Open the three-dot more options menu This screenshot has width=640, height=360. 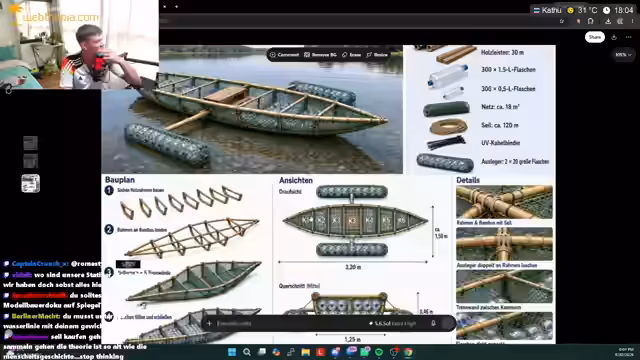click(629, 37)
